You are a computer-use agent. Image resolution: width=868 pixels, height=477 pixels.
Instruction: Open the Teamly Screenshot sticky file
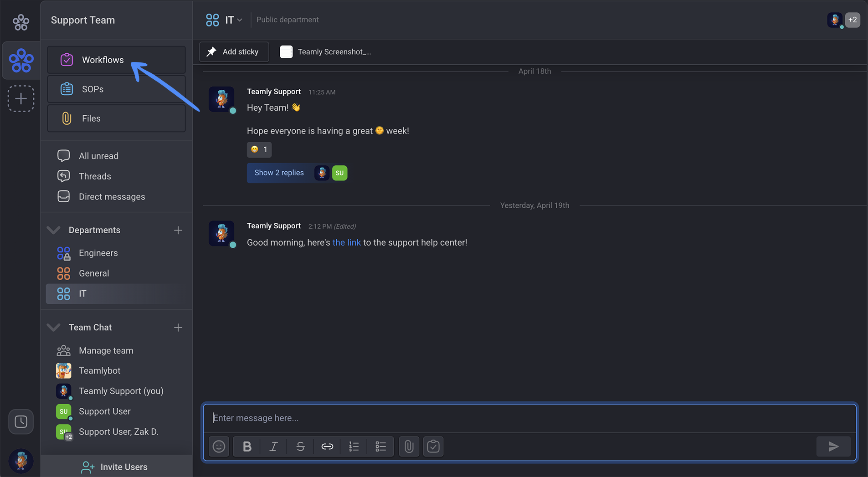(x=325, y=52)
